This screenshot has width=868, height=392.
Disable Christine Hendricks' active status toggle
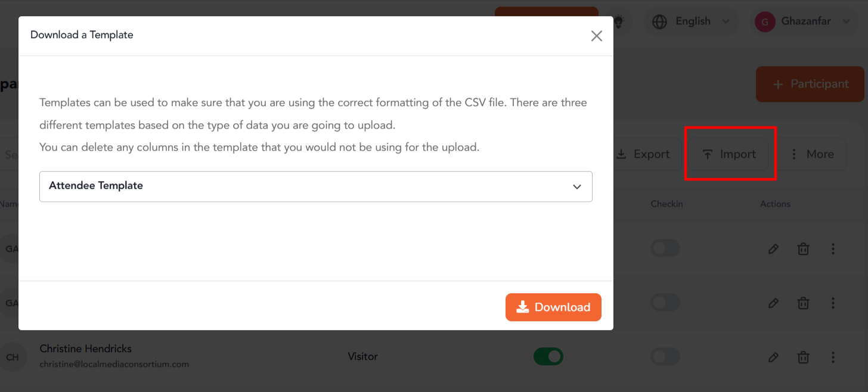coord(548,356)
